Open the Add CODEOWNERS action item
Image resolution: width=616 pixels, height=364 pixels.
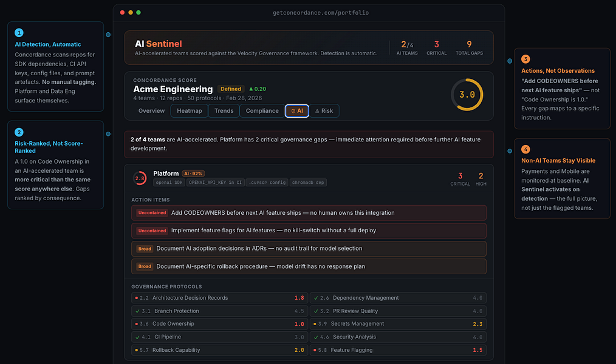[x=309, y=213]
